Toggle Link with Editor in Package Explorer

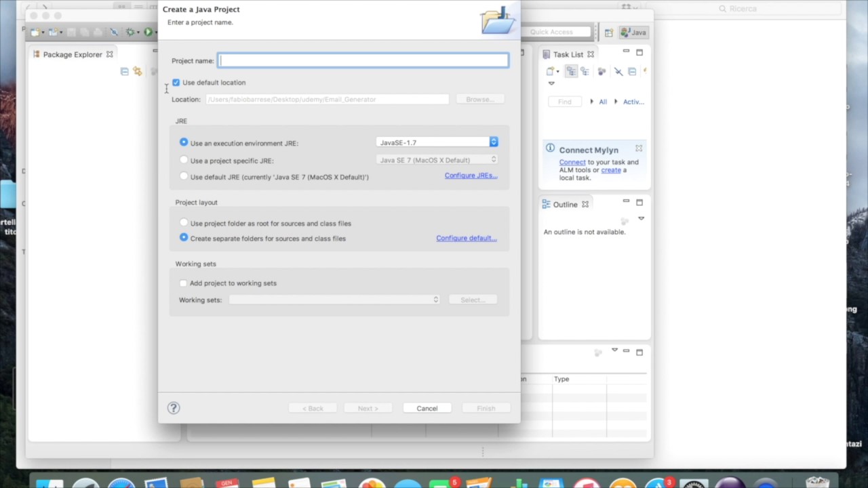coord(138,71)
